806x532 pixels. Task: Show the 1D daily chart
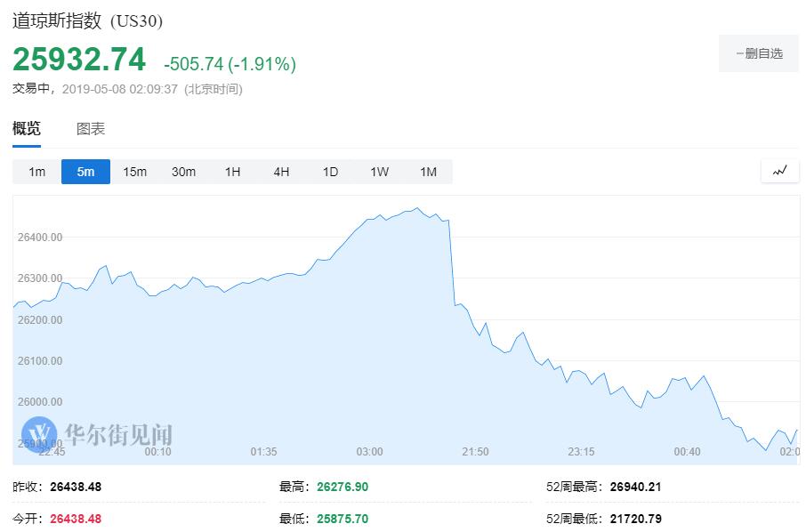click(330, 172)
